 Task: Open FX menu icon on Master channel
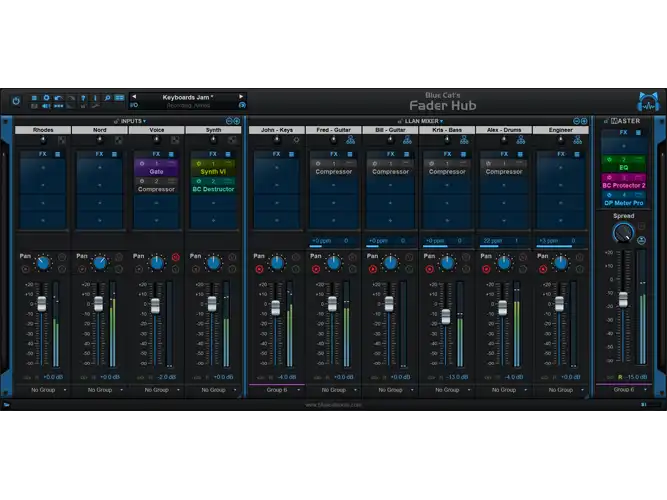tap(638, 133)
